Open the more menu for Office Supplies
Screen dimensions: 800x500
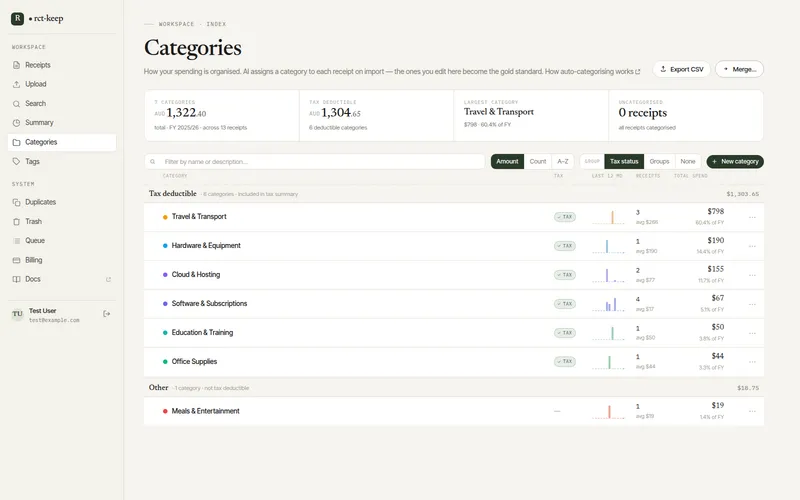pyautogui.click(x=752, y=362)
